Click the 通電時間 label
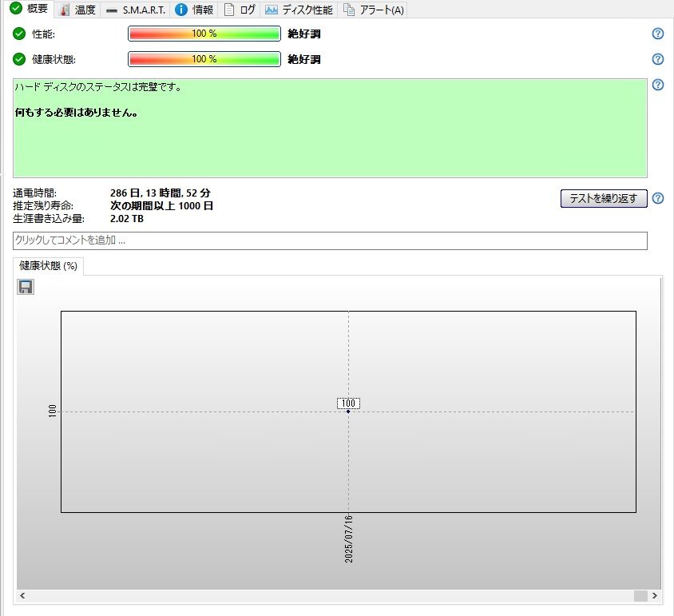 (35, 193)
